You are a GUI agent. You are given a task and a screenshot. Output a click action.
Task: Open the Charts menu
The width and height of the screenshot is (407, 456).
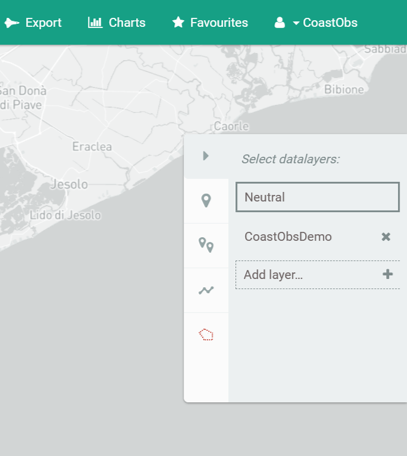(x=117, y=23)
